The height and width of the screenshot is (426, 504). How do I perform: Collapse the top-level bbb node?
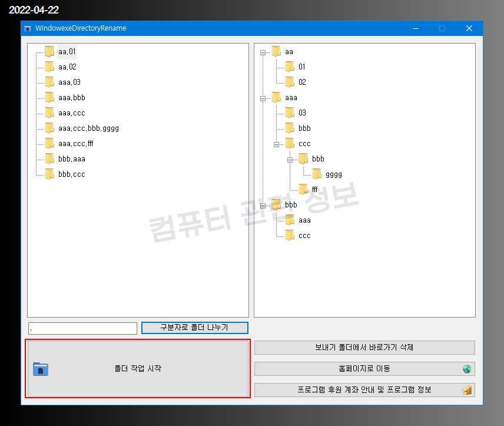(263, 206)
